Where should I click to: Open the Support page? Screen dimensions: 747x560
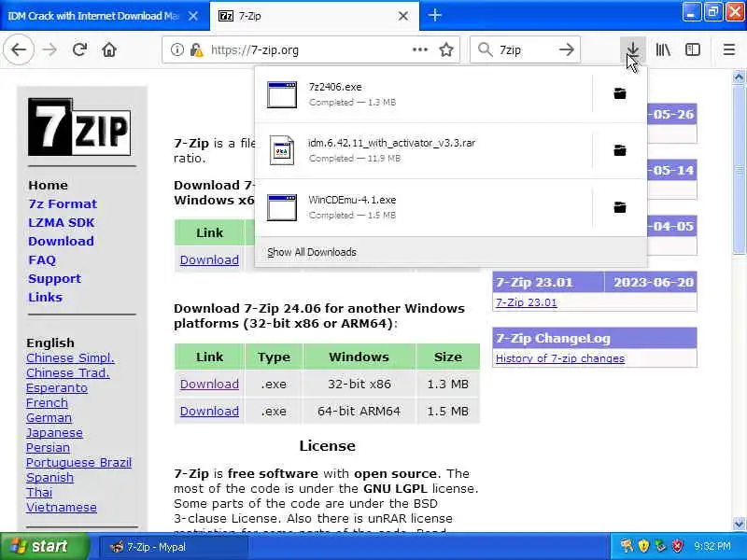coord(54,278)
